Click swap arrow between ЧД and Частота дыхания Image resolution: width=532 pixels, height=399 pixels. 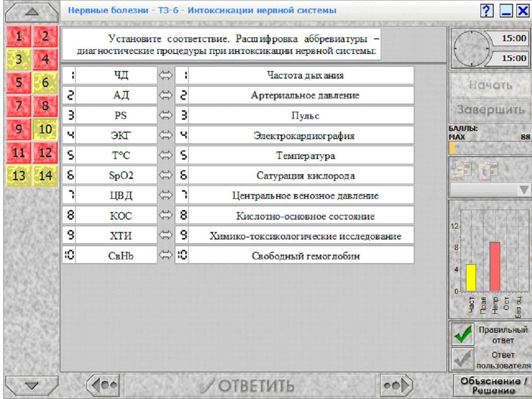(166, 75)
